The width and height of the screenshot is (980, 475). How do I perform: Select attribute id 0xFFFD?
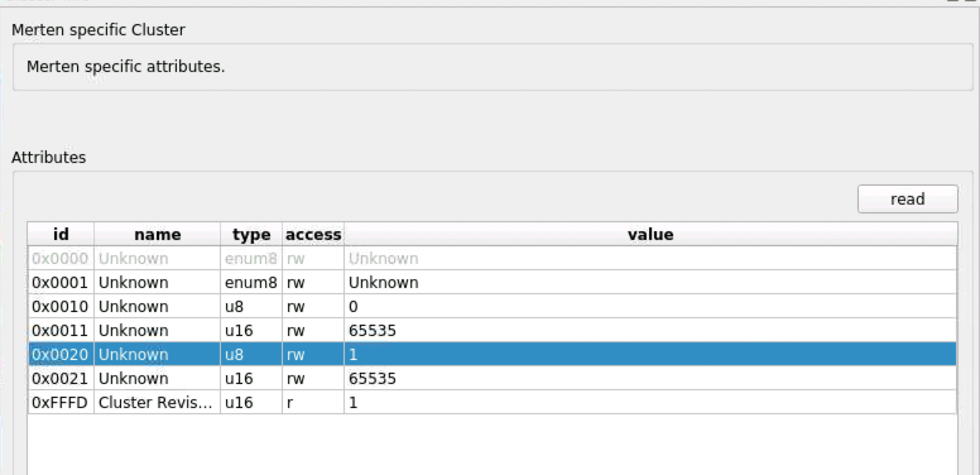(x=61, y=402)
